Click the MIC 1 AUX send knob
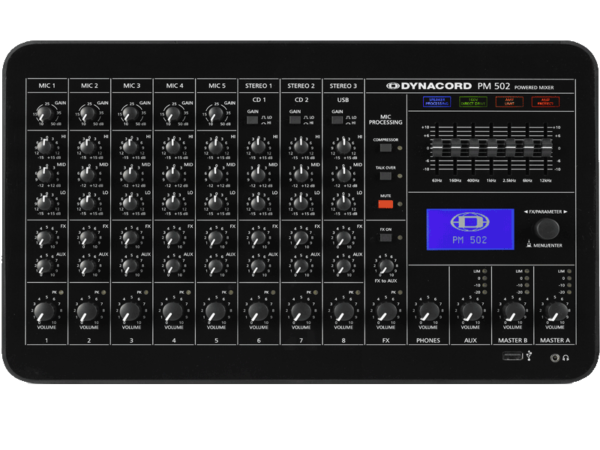600x450 pixels. coord(45,266)
